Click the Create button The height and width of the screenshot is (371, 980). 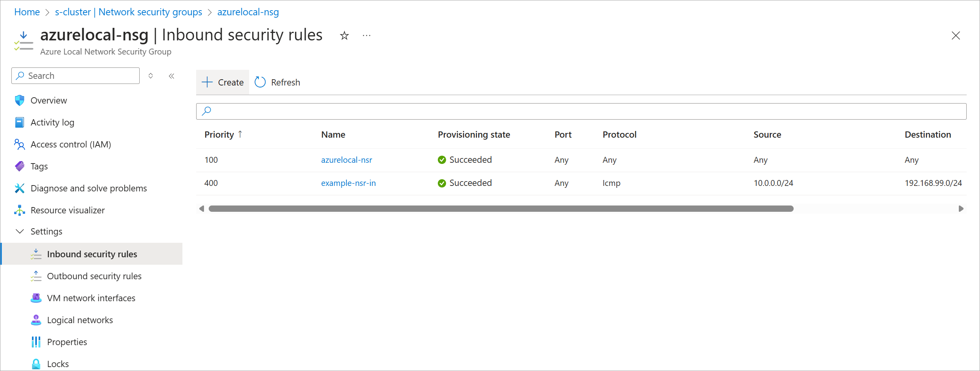point(222,82)
